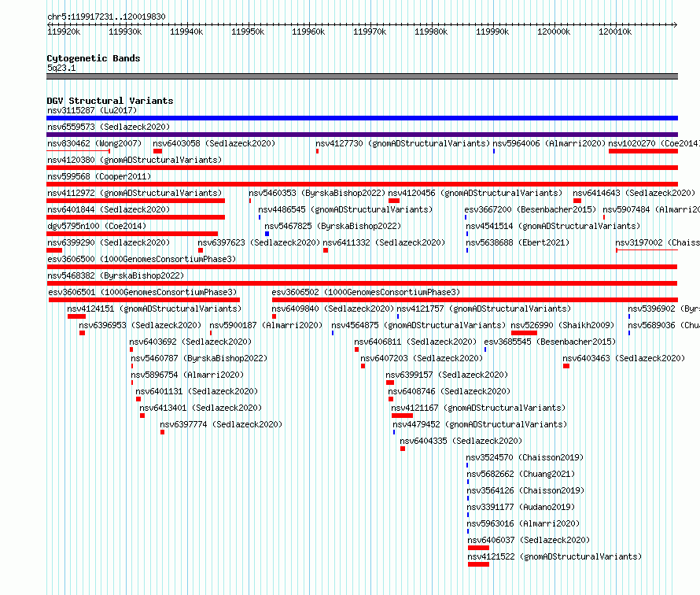Screen dimensions: 700x595
Task: Click nsv6397774 (Sedlazeck2020) label
Action: 222,424
